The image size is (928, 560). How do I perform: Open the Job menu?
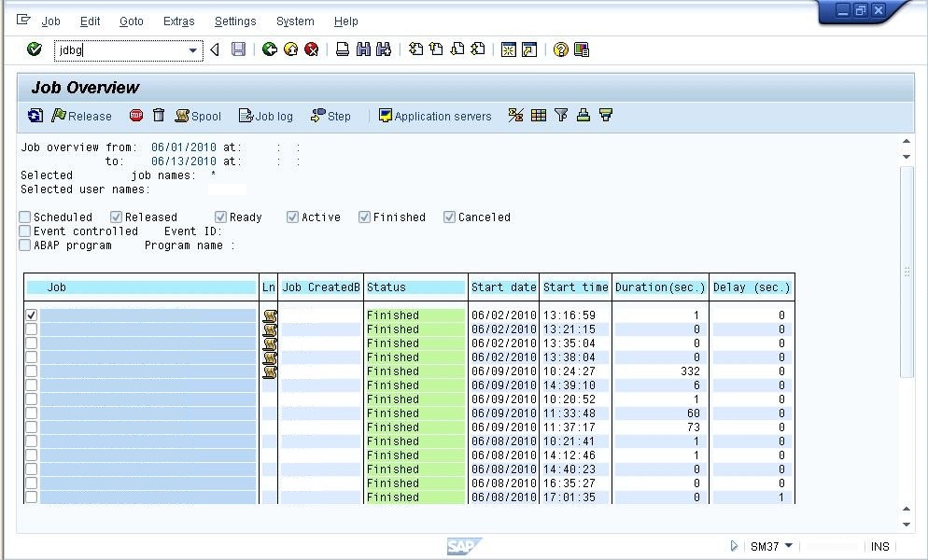pos(51,21)
